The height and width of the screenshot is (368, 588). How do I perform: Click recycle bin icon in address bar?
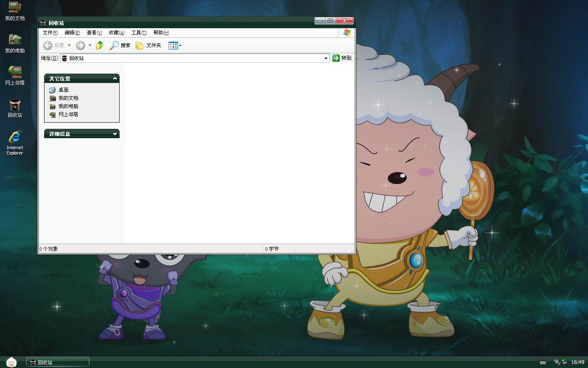[65, 58]
